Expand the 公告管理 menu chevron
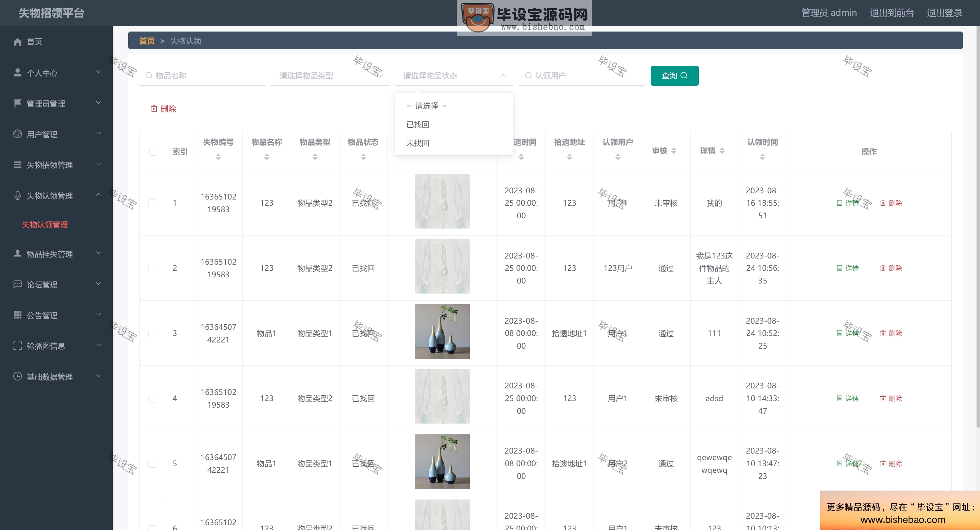Viewport: 980px width, 530px height. coord(98,314)
